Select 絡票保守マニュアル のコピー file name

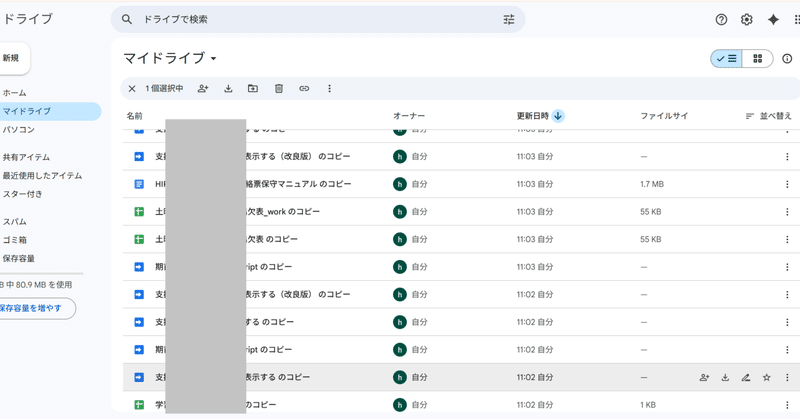298,184
